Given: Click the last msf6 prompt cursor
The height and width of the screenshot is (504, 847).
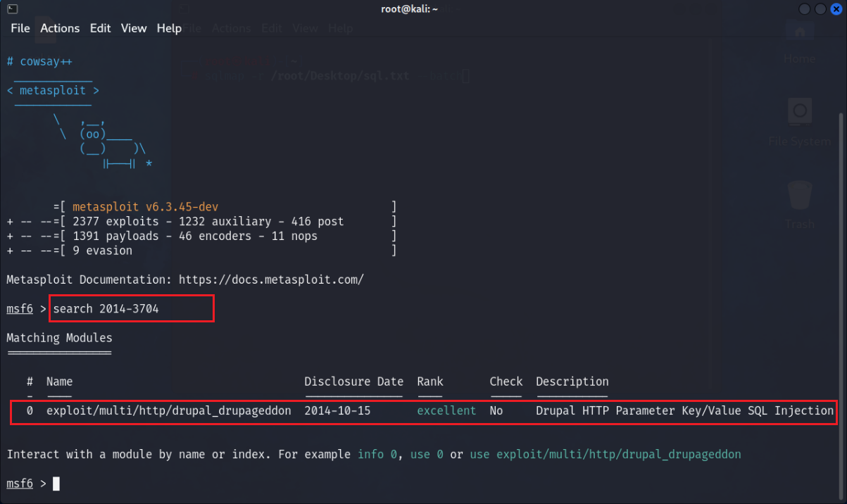Looking at the screenshot, I should [x=56, y=484].
